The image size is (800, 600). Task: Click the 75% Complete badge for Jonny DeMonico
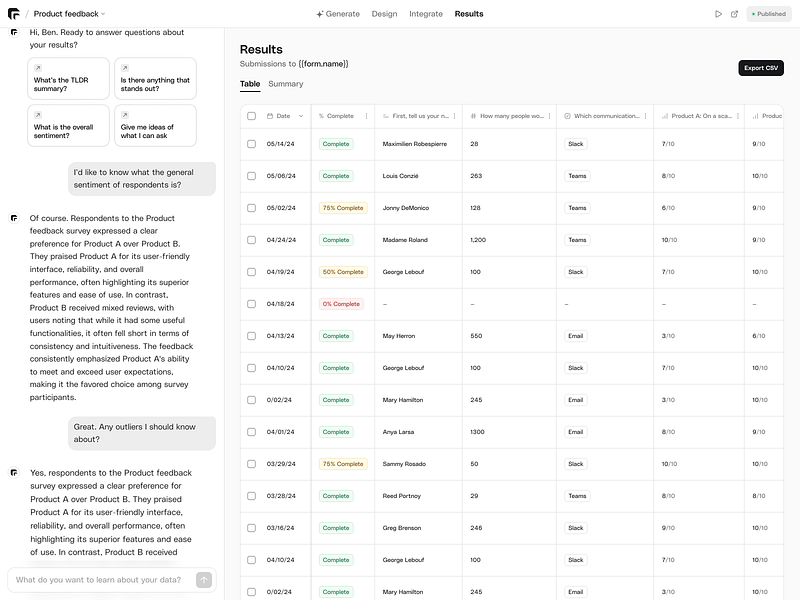343,208
